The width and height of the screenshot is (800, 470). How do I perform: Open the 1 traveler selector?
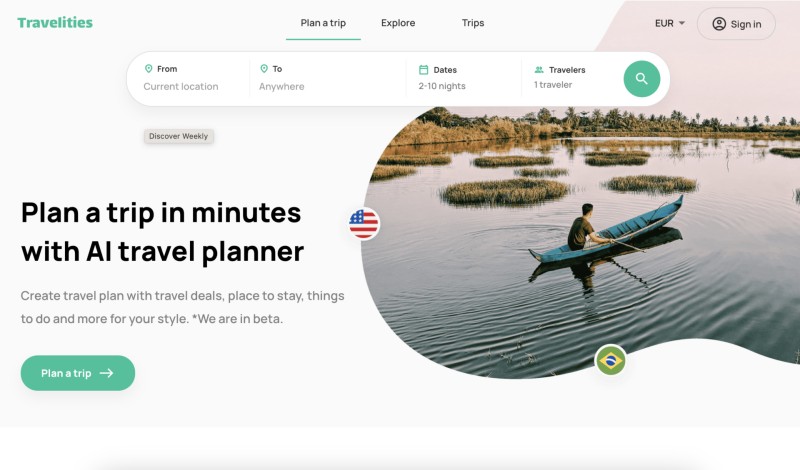point(553,85)
